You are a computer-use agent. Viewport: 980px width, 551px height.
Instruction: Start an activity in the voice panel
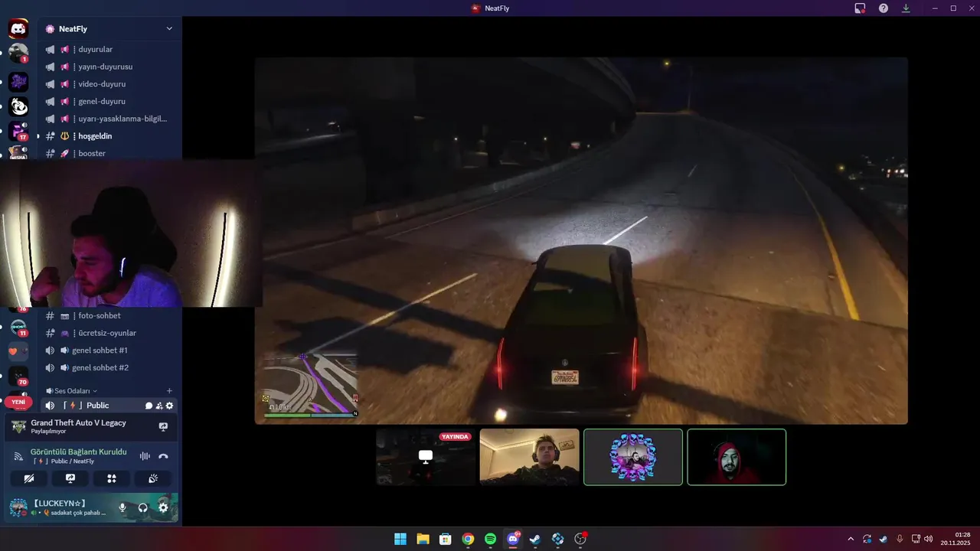(112, 478)
